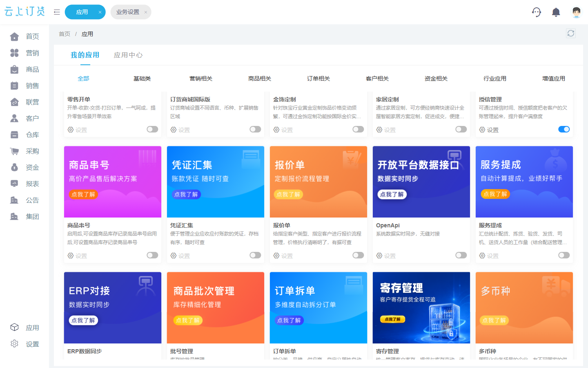
Task: Open customer service headset icon
Action: 537,12
